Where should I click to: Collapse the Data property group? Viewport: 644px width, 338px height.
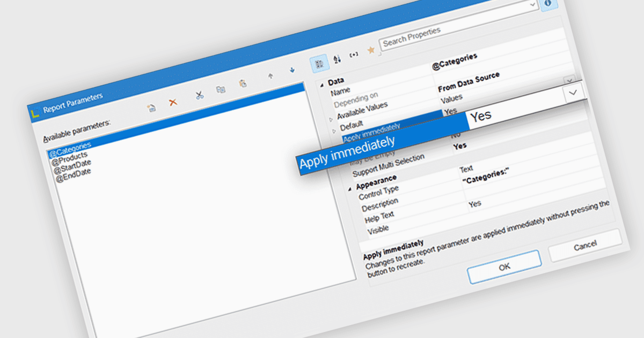click(321, 85)
